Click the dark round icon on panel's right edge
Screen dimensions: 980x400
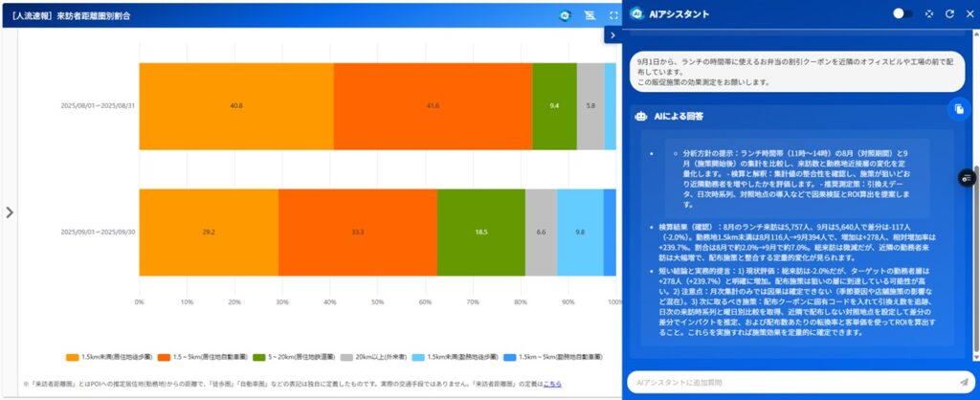click(x=969, y=178)
